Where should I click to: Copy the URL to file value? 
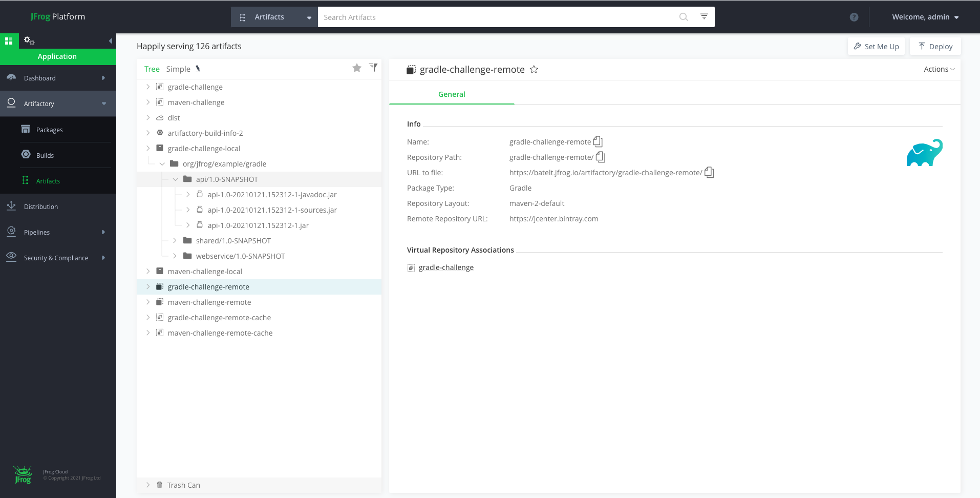[709, 172]
